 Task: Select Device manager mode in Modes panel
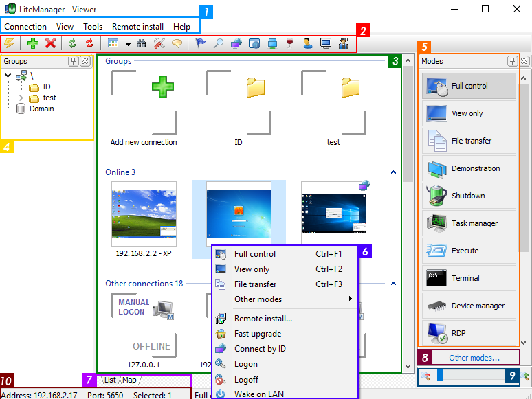pyautogui.click(x=469, y=306)
